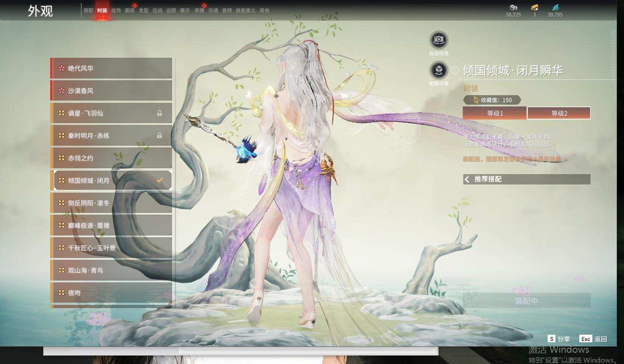This screenshot has height=364, width=624.
Task: Expand the 推荐搭配 chevron arrow
Action: pos(467,179)
